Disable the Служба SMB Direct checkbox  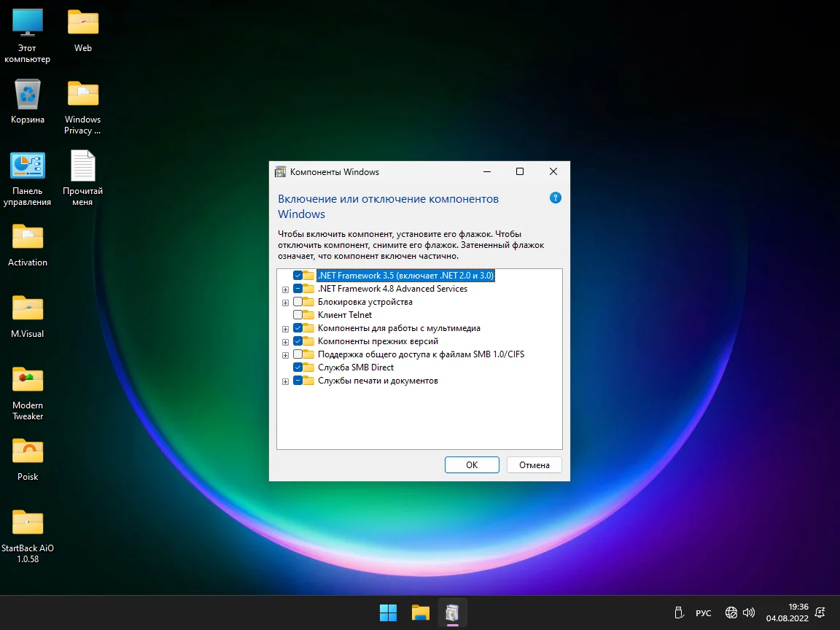[298, 367]
